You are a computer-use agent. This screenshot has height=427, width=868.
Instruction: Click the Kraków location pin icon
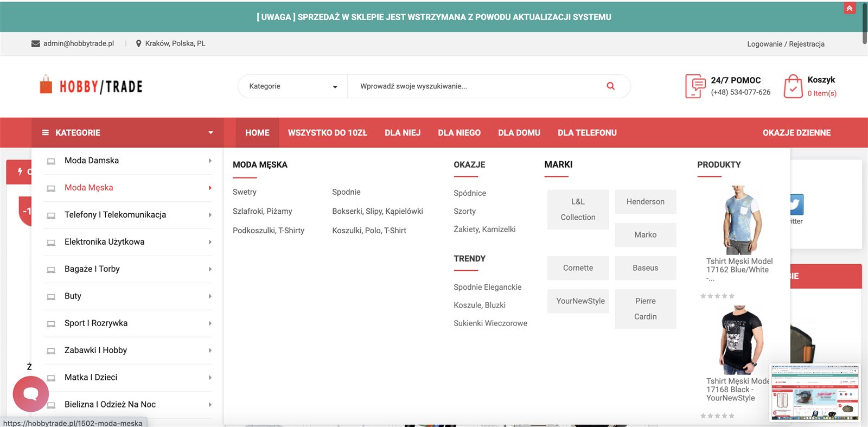[139, 44]
